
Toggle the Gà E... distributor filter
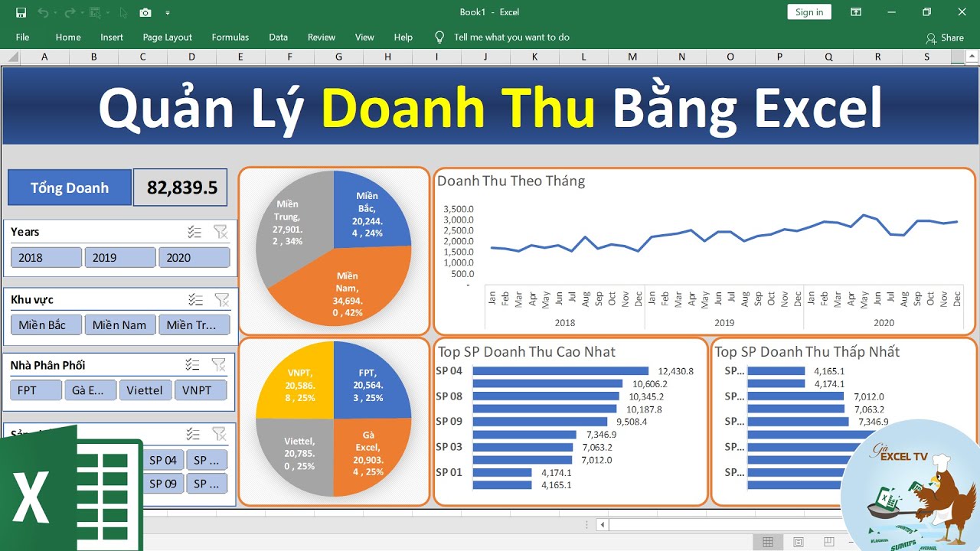pos(90,390)
